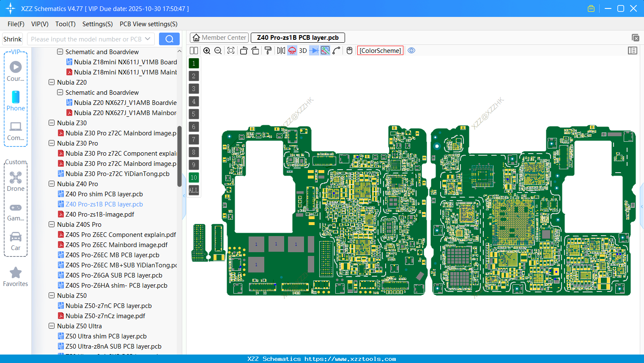Select the ALL layers swatch
The image size is (644, 363).
(194, 190)
